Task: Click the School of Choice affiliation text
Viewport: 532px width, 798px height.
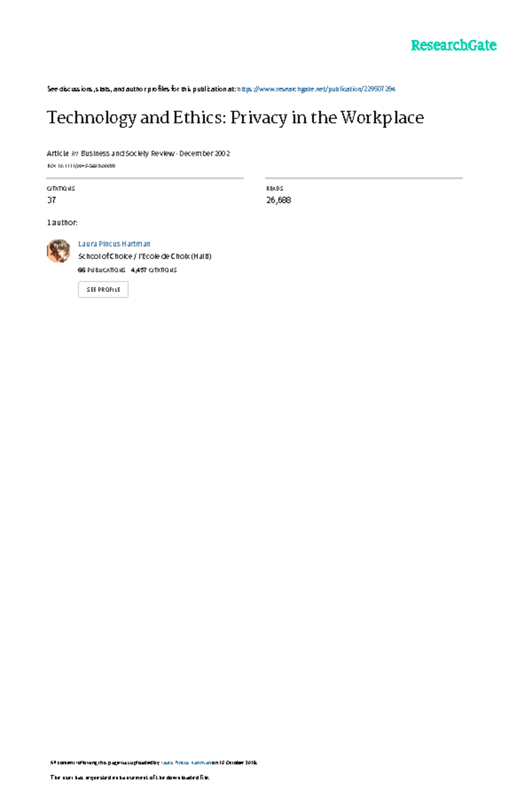Action: click(145, 256)
